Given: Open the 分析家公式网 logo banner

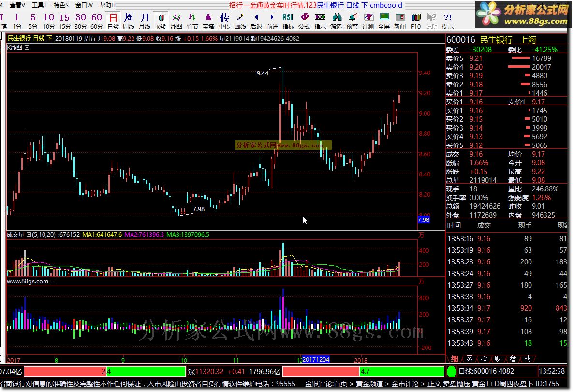Looking at the screenshot, I should 522,14.
